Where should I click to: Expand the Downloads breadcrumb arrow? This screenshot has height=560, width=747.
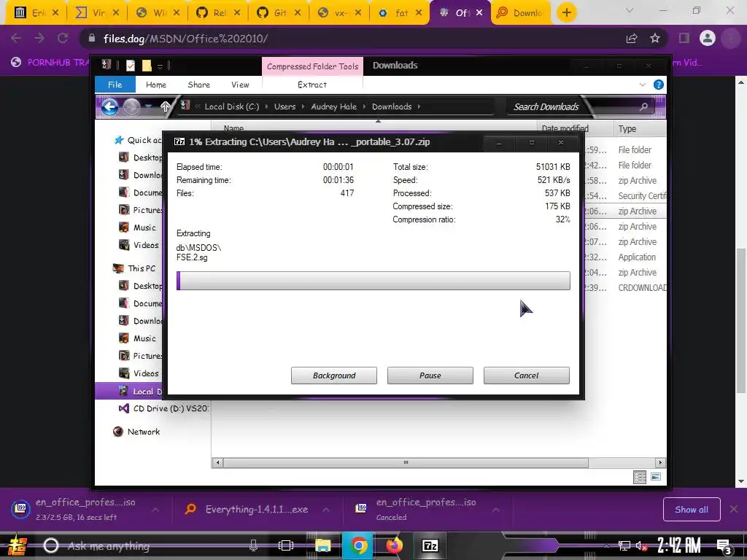(x=419, y=106)
